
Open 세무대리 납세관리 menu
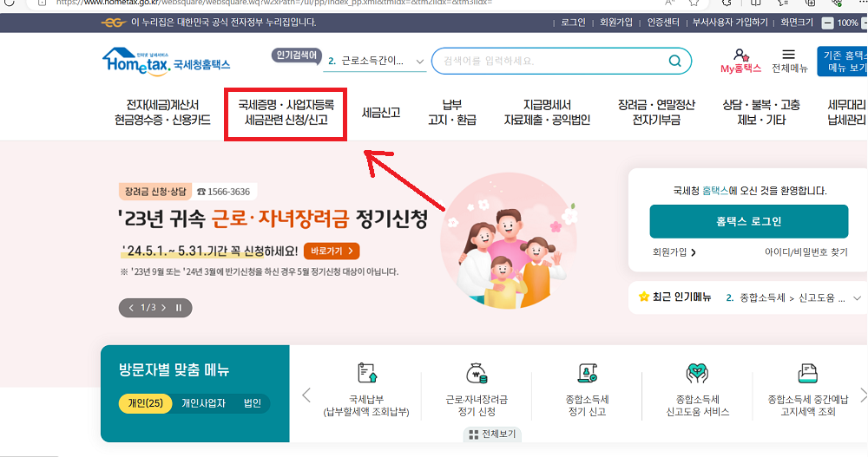(x=846, y=113)
